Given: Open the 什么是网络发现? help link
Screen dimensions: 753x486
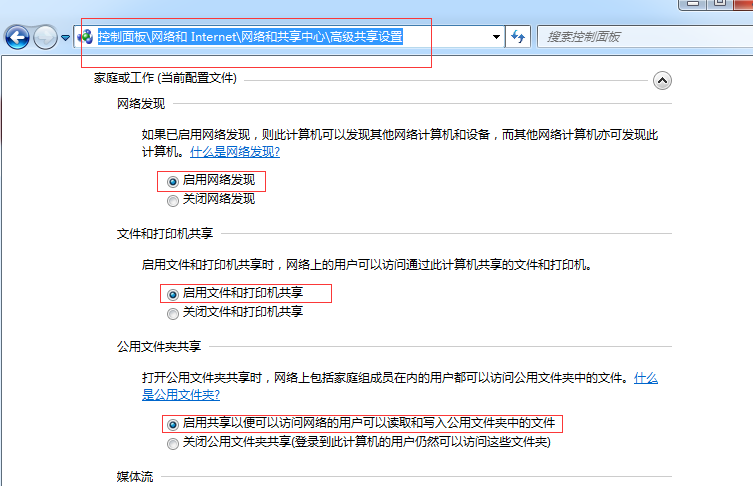Looking at the screenshot, I should tap(235, 152).
